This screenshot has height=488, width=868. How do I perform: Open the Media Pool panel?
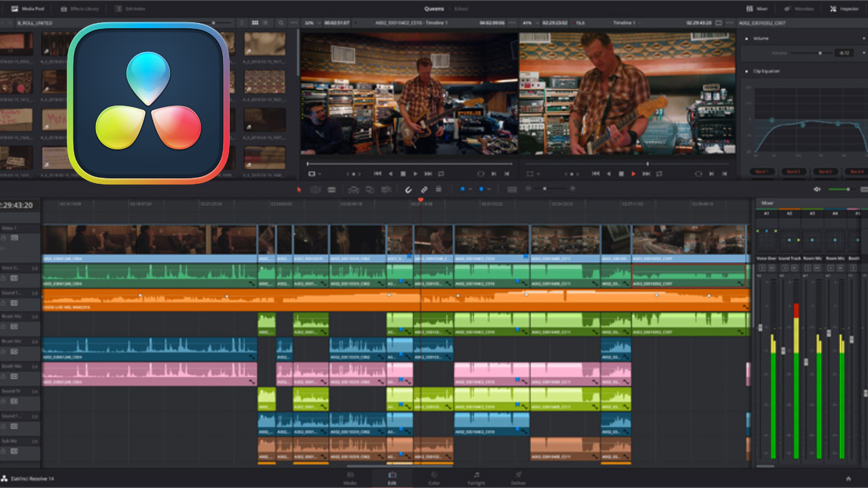coord(27,8)
